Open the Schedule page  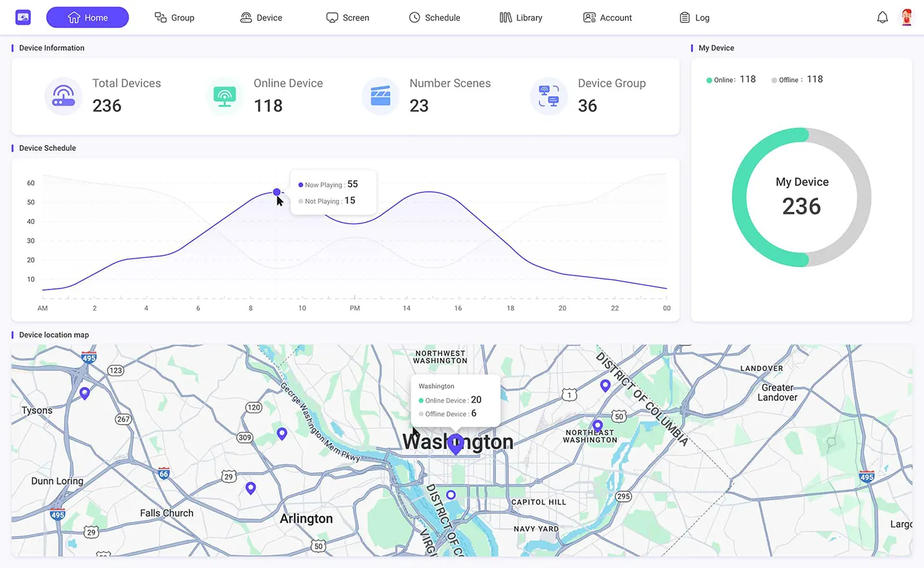tap(434, 17)
